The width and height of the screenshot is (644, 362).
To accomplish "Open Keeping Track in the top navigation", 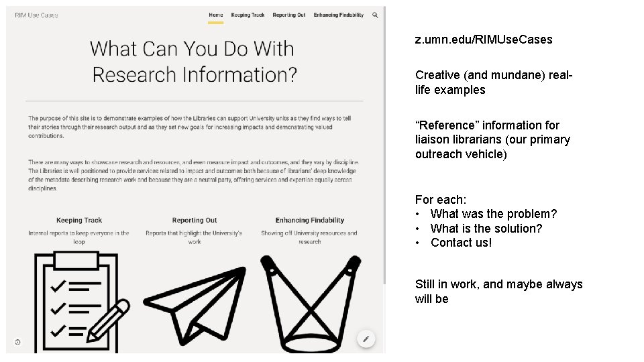I will coord(248,15).
